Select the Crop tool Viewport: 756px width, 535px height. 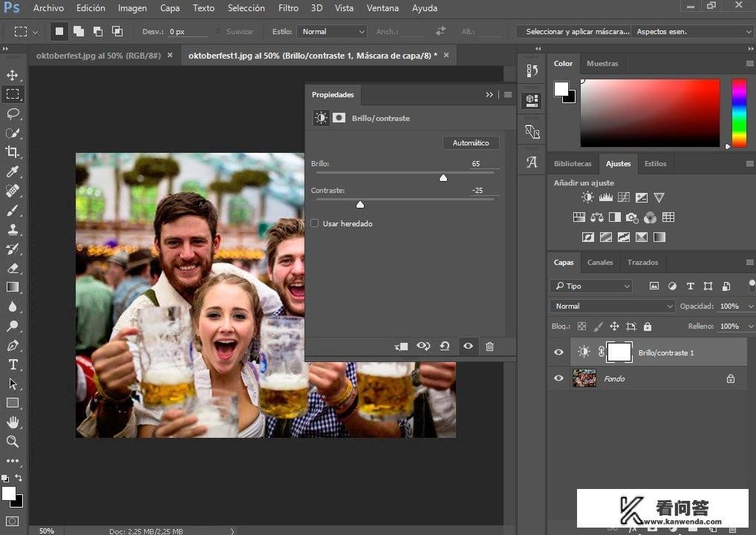click(x=13, y=152)
